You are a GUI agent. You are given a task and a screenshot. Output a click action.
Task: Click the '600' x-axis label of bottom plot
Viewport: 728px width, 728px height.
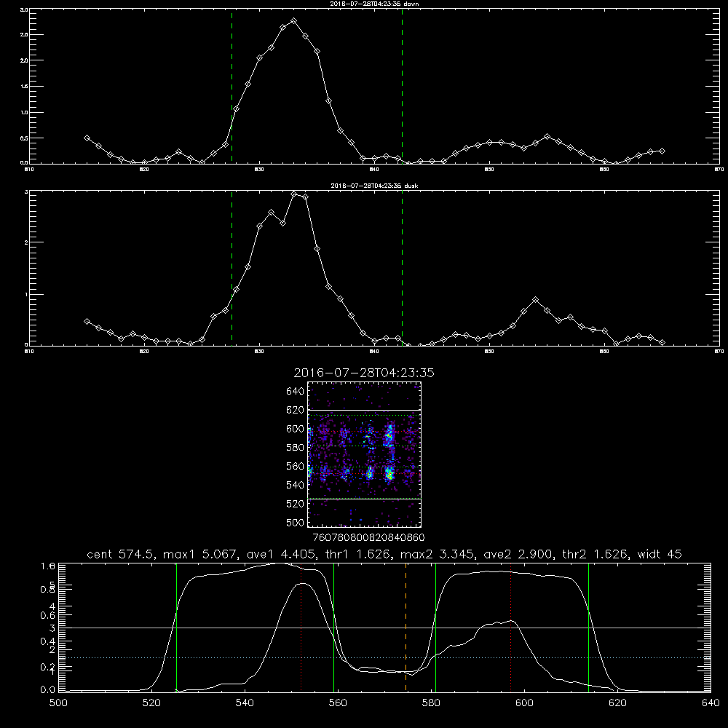point(525,703)
